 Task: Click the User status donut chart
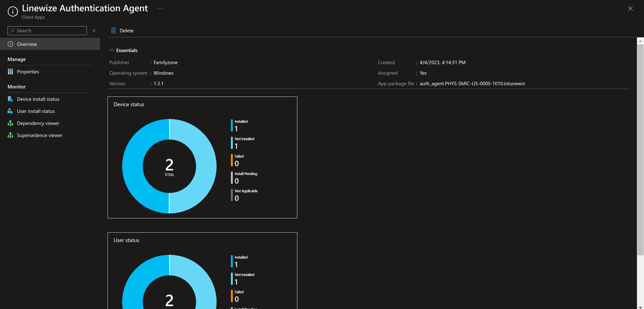169,282
